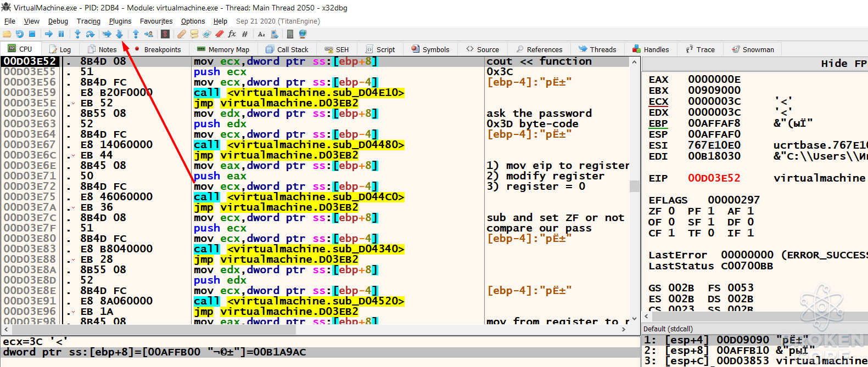Screen dimensions: 868x367
Task: Click the globe icon in the toolbar
Action: (x=303, y=34)
